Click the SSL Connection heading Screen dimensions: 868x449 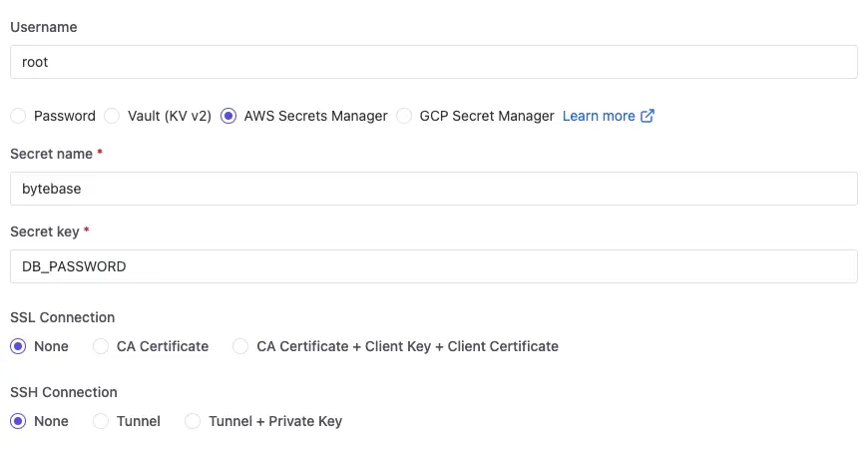click(63, 317)
